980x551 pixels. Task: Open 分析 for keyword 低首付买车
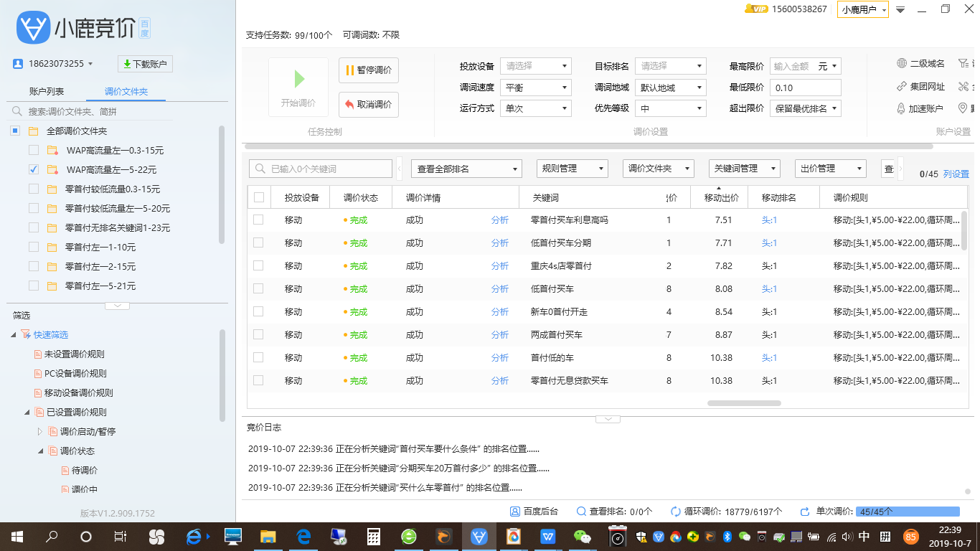[x=500, y=288]
